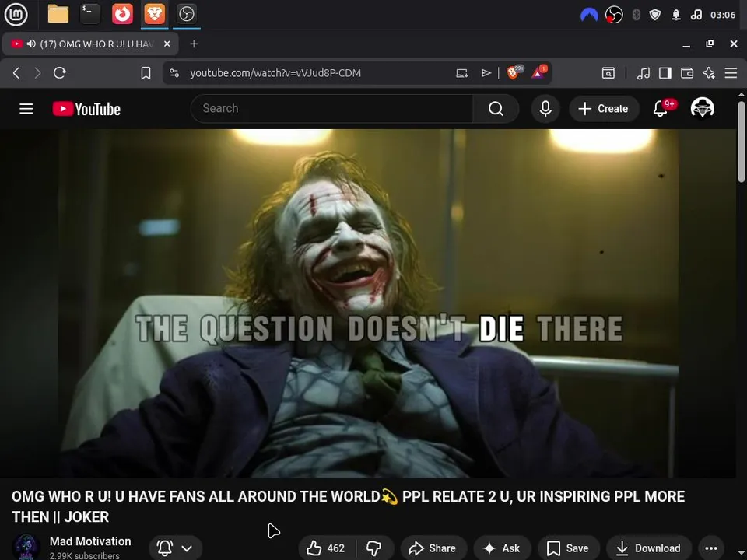Switch to OBS Studio taskbar item
This screenshot has width=747, height=560.
tap(186, 14)
